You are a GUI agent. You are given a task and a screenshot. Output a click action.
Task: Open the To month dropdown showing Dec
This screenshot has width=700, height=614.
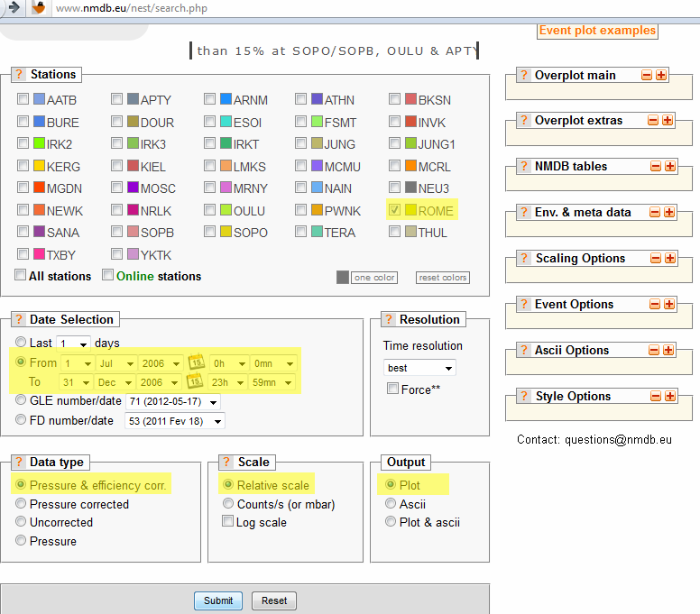click(115, 382)
